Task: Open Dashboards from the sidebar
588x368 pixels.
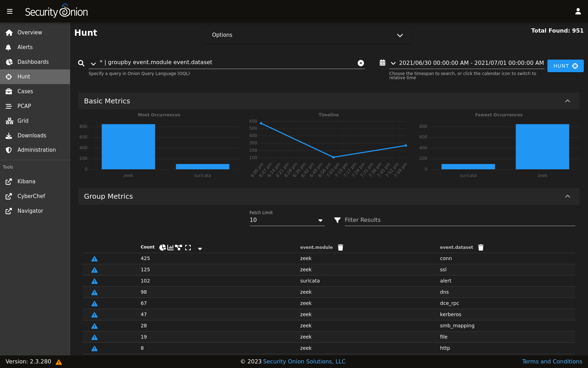Action: tap(35, 62)
